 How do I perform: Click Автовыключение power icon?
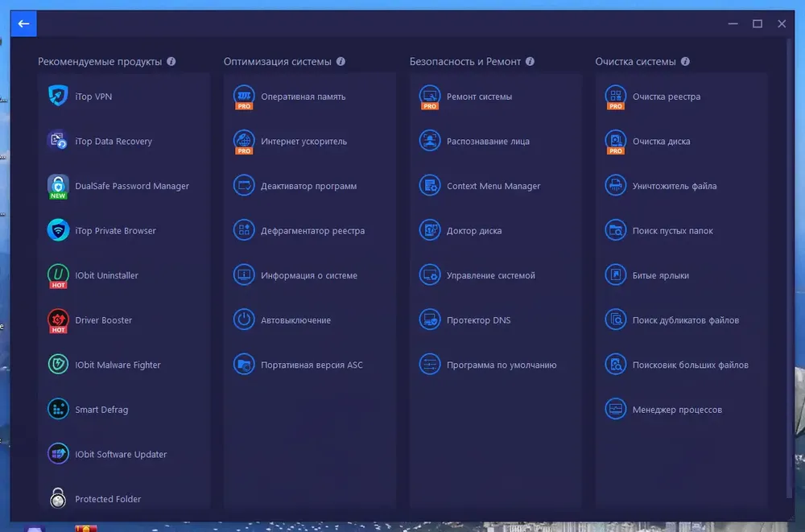[x=244, y=320]
